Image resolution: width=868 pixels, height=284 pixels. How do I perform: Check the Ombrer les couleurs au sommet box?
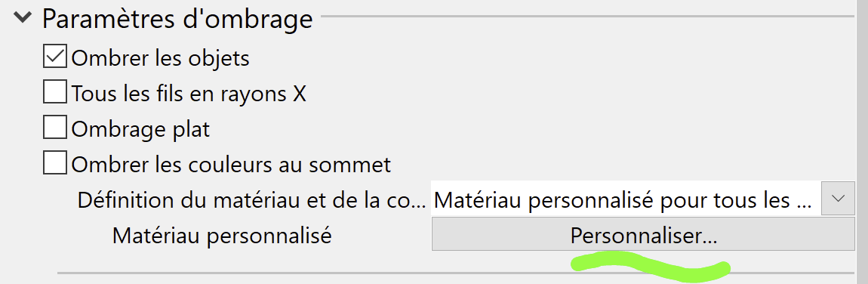pyautogui.click(x=55, y=163)
